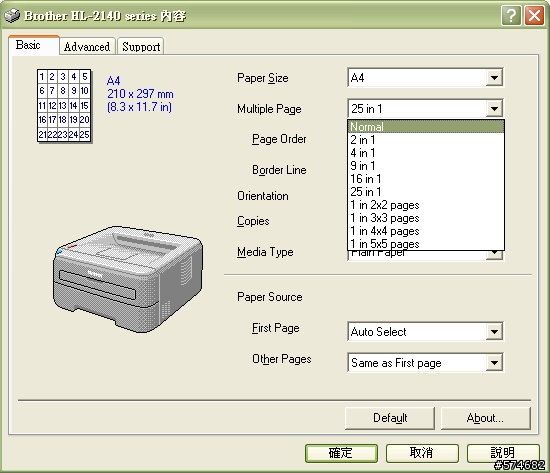Choose 2 in 1 option
The height and width of the screenshot is (473, 550).
click(x=426, y=140)
